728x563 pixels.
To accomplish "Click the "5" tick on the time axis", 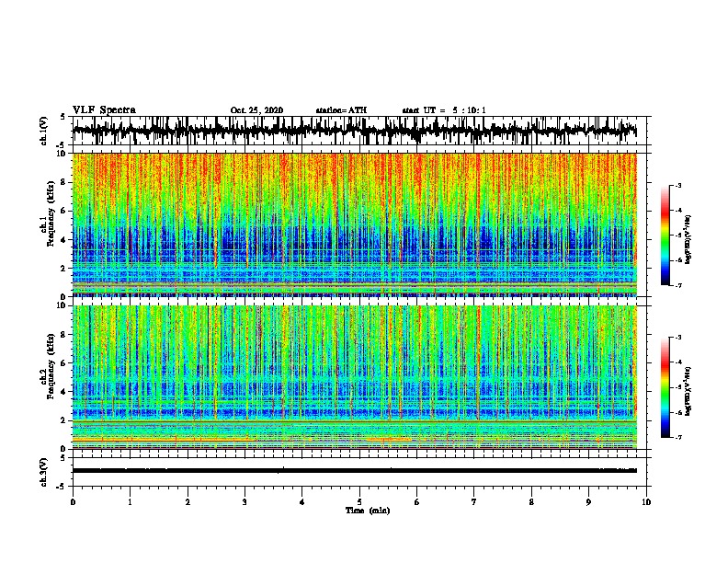I will click(359, 502).
